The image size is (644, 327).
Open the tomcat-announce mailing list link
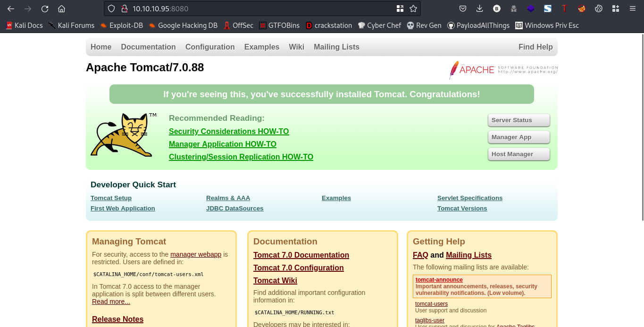coord(439,280)
